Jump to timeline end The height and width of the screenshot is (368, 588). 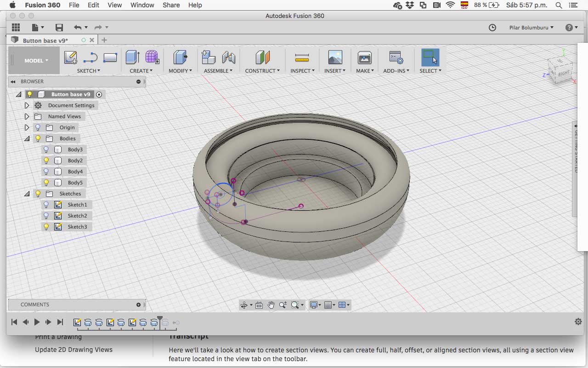point(60,322)
